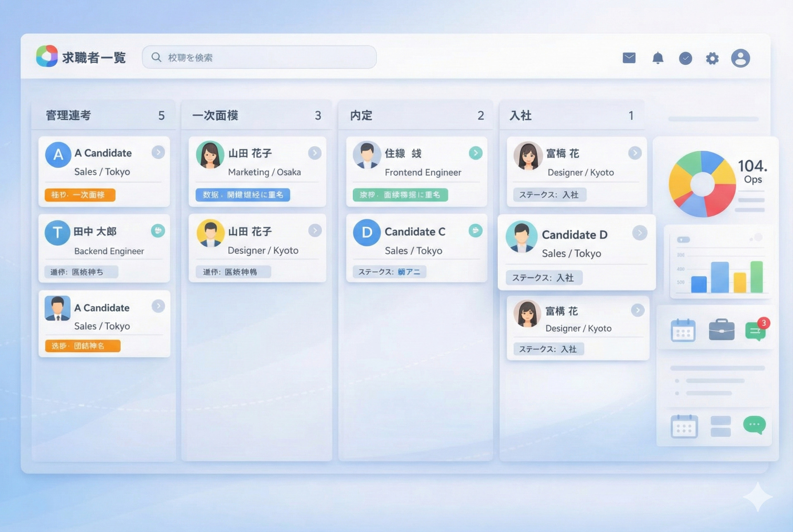Expand 山田 花子 Marketing / Osaka card chevron
Viewport: 793px width, 532px height.
point(314,153)
